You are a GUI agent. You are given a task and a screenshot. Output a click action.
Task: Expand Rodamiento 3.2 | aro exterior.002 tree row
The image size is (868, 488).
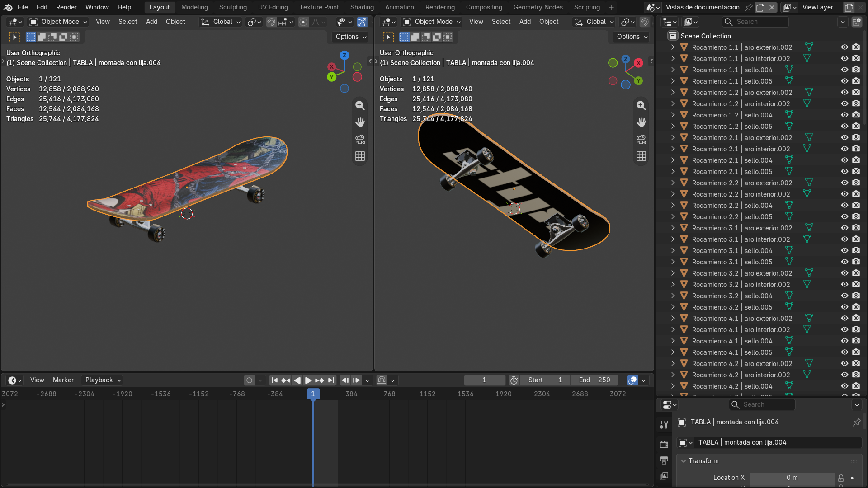pyautogui.click(x=673, y=273)
